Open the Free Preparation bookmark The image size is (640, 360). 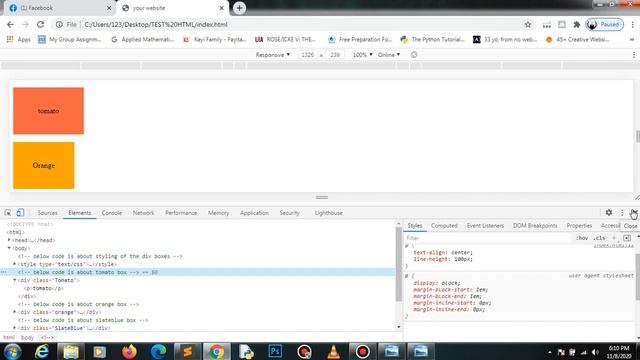click(360, 40)
